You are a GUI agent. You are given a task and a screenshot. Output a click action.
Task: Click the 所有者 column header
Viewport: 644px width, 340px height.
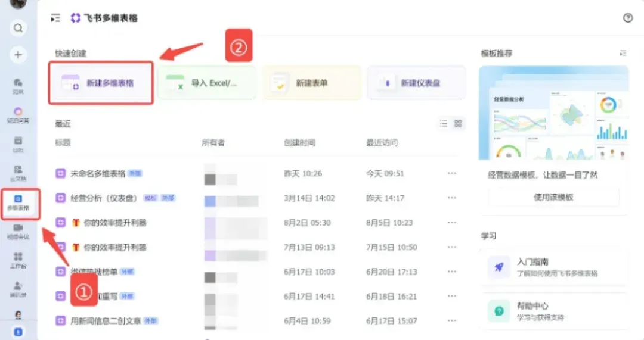click(213, 143)
